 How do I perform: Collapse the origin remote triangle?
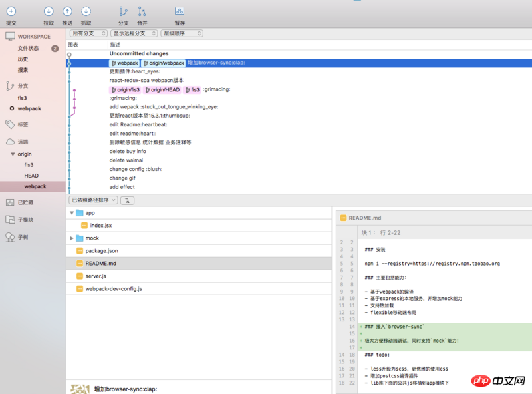[13, 154]
